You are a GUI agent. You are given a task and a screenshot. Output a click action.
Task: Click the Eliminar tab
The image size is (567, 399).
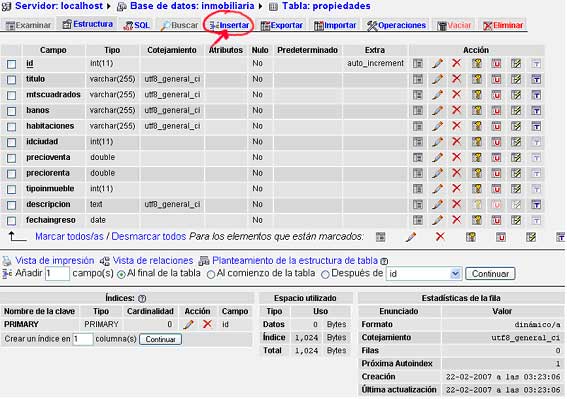point(503,25)
